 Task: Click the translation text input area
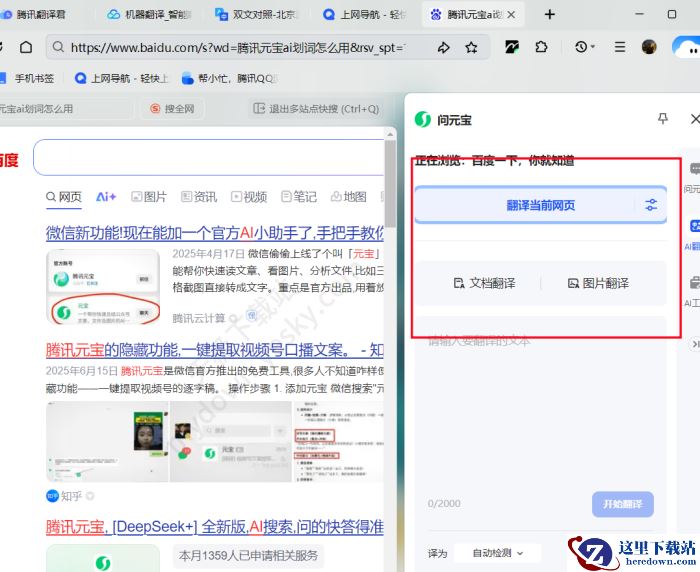coord(541,409)
